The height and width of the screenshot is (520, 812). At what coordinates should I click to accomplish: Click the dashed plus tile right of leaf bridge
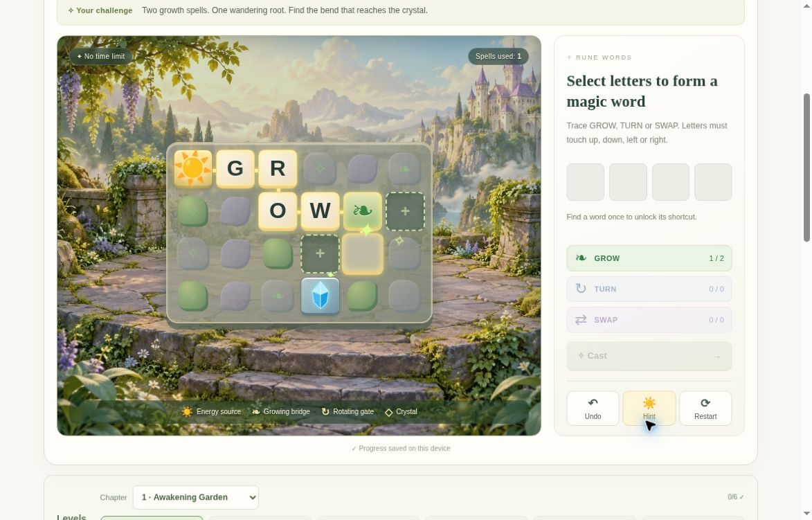coord(405,211)
